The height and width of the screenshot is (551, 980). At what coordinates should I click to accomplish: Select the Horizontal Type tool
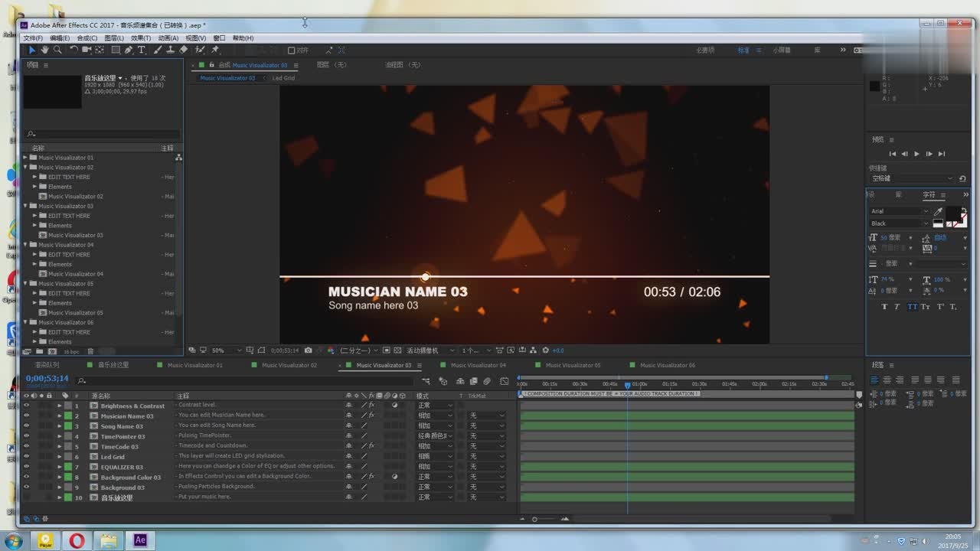(x=141, y=50)
